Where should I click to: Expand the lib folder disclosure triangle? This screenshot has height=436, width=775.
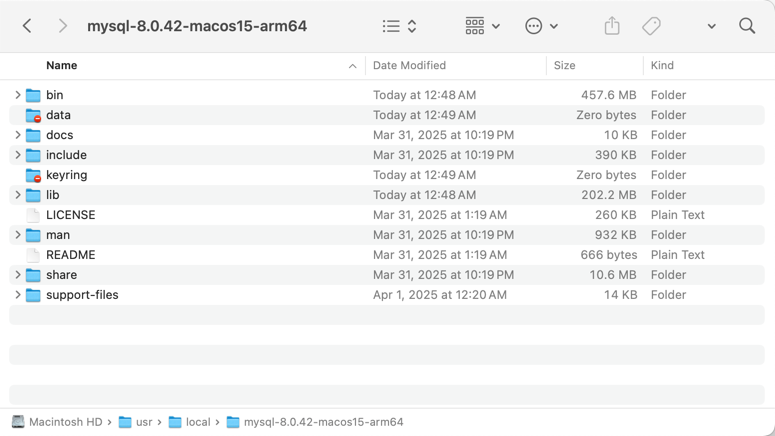(17, 195)
